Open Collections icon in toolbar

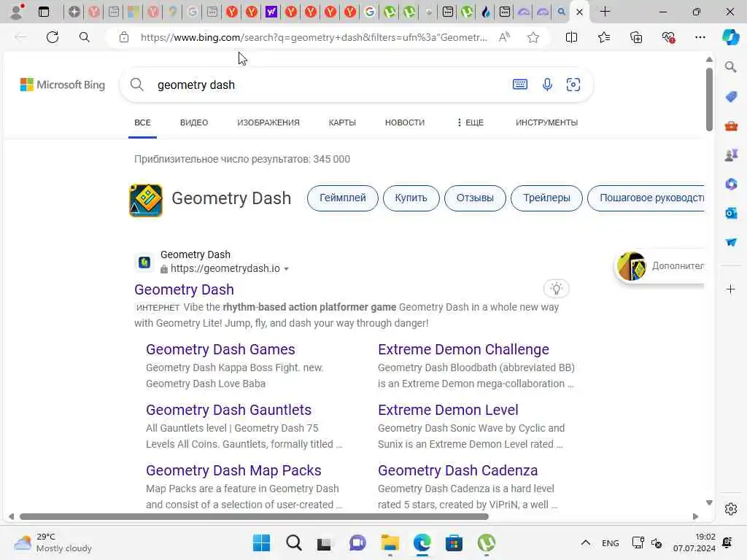point(636,37)
